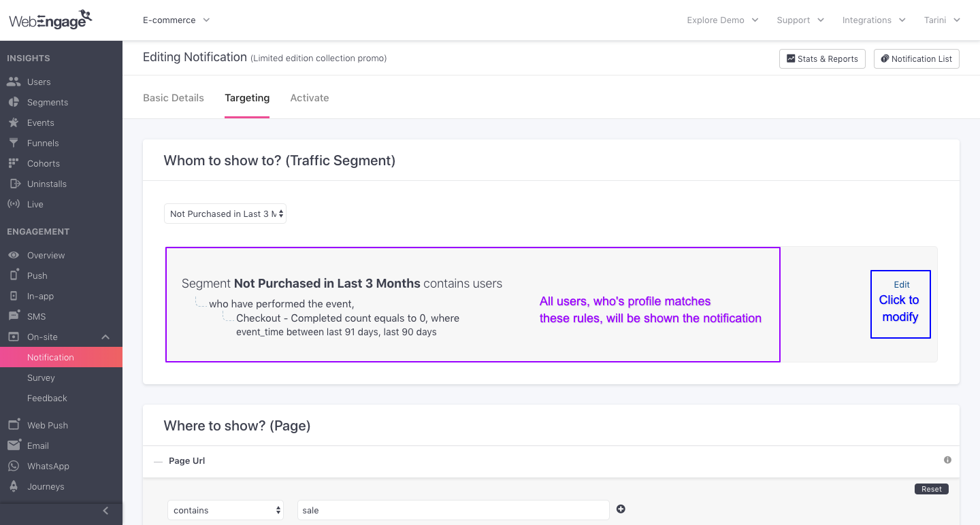Click the plus icon to add URL rule

pos(621,509)
